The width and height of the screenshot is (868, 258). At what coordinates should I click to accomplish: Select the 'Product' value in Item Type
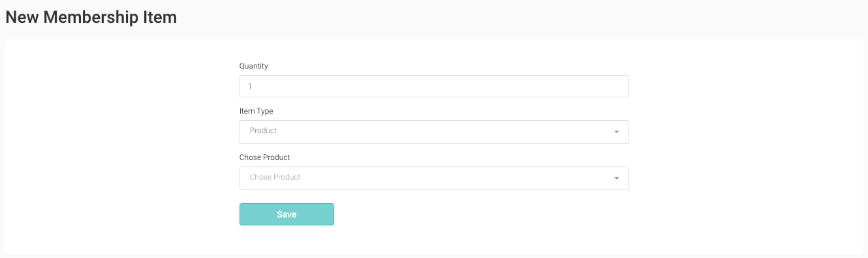263,131
